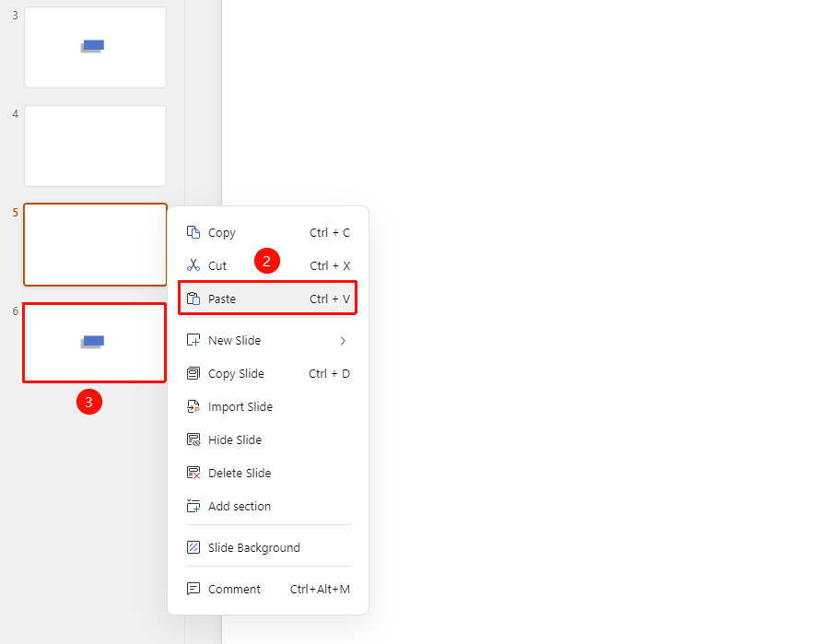Choose Import Slide menu entry
Viewport: 832px width, 644px height.
point(268,406)
